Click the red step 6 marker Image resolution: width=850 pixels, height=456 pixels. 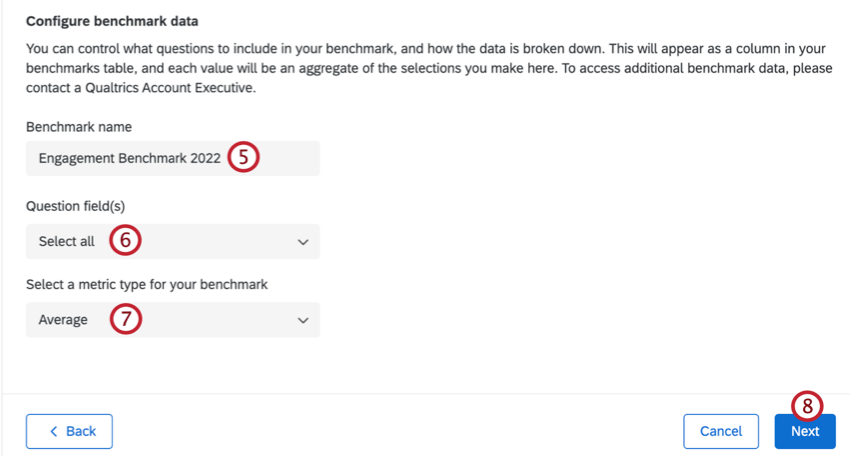click(x=125, y=241)
